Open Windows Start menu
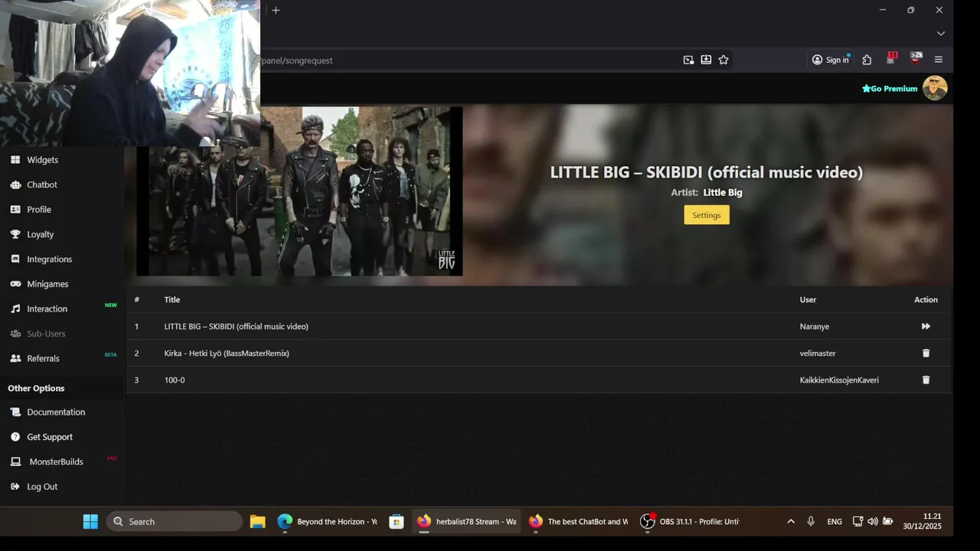This screenshot has height=551, width=980. pyautogui.click(x=90, y=522)
